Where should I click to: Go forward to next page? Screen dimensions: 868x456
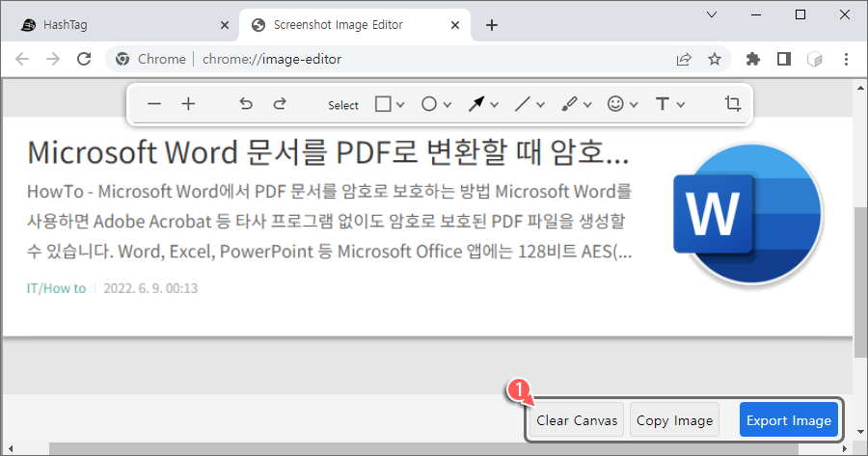point(53,59)
